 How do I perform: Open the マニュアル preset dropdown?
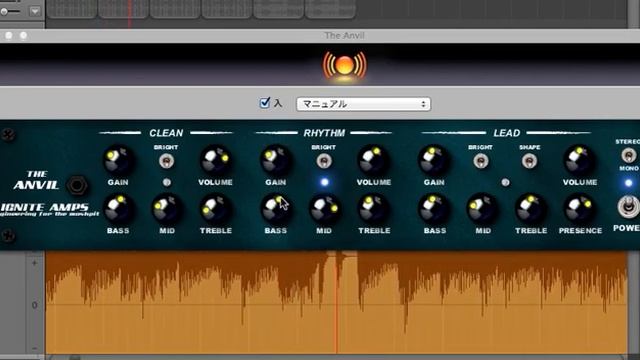(x=363, y=104)
